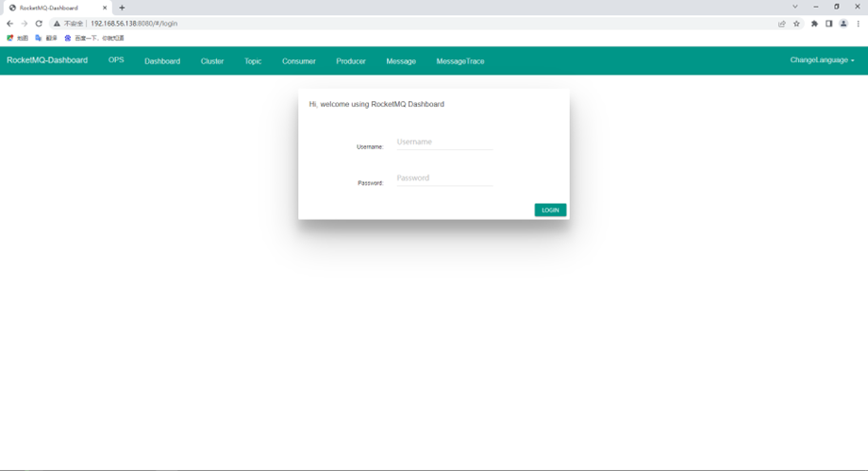This screenshot has width=868, height=471.
Task: Expand the ChangeLanguage dropdown
Action: [x=822, y=59]
